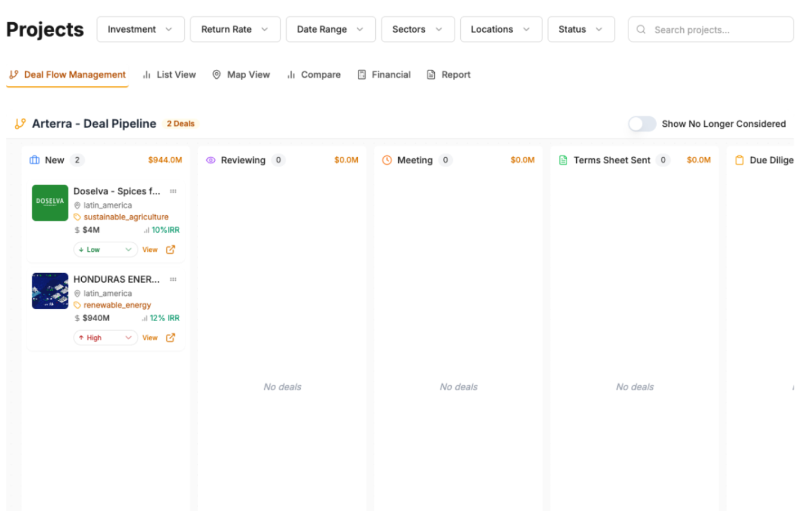Open the Sectors filter dropdown
The image size is (812, 528).
[418, 29]
